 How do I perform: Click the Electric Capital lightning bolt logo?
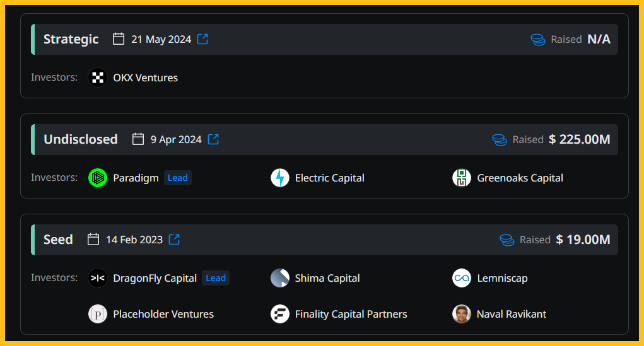click(280, 178)
